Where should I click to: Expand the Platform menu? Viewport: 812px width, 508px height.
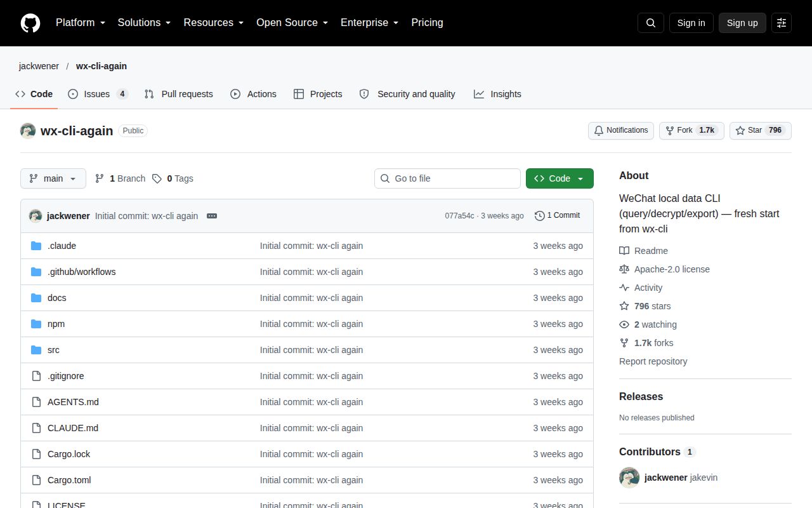(x=81, y=23)
